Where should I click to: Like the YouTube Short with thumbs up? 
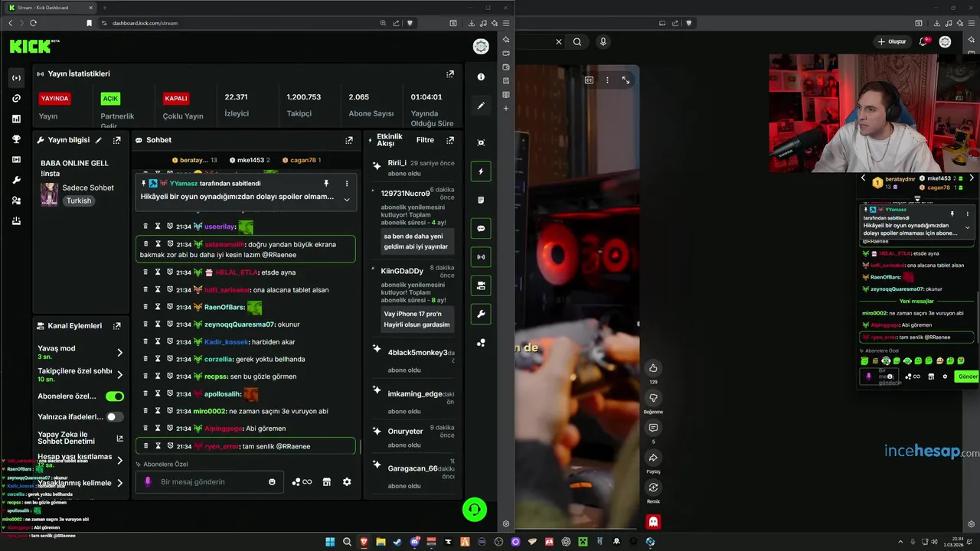[x=653, y=368]
